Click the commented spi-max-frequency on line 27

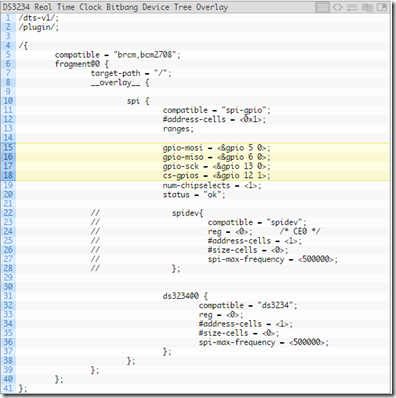pos(273,259)
